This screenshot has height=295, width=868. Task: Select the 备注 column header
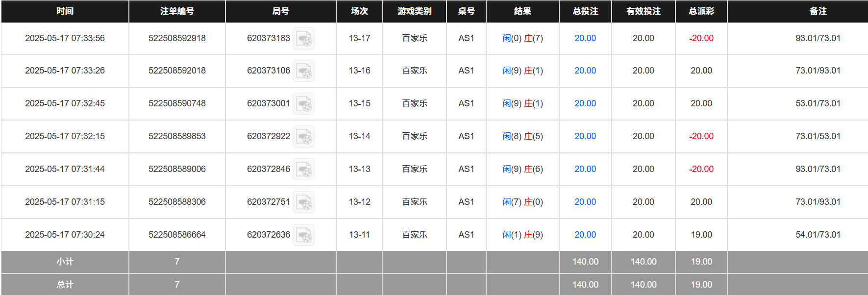pyautogui.click(x=818, y=11)
